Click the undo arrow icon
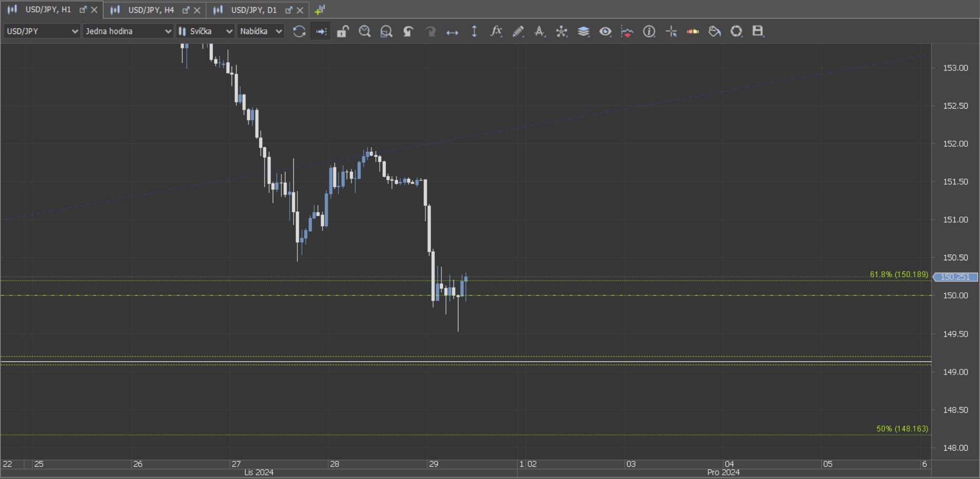Screen dimensions: 980x479 click(x=408, y=31)
